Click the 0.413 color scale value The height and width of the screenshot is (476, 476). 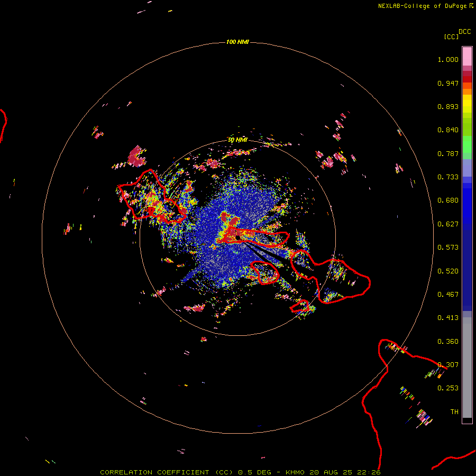pyautogui.click(x=448, y=318)
